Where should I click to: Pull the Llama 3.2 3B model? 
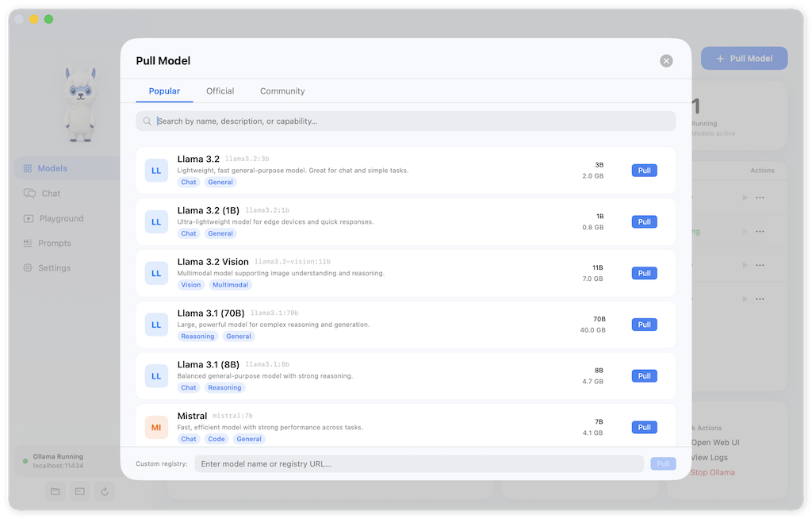[644, 171]
